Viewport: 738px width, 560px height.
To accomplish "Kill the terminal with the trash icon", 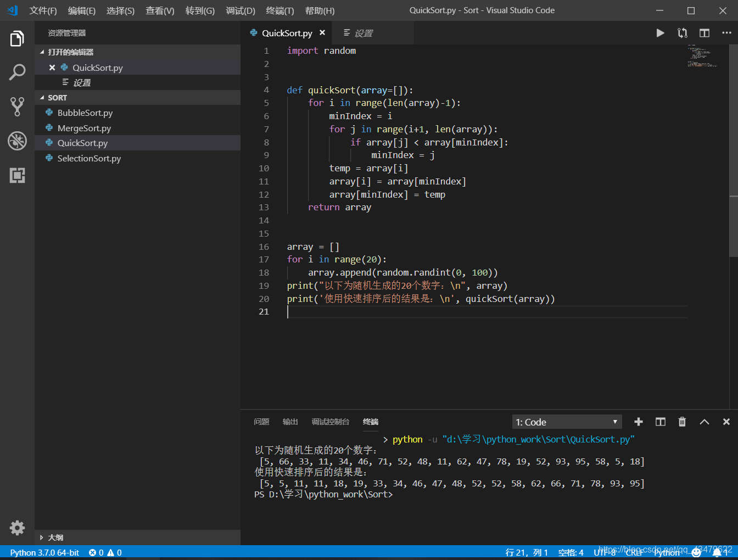I will tap(682, 422).
